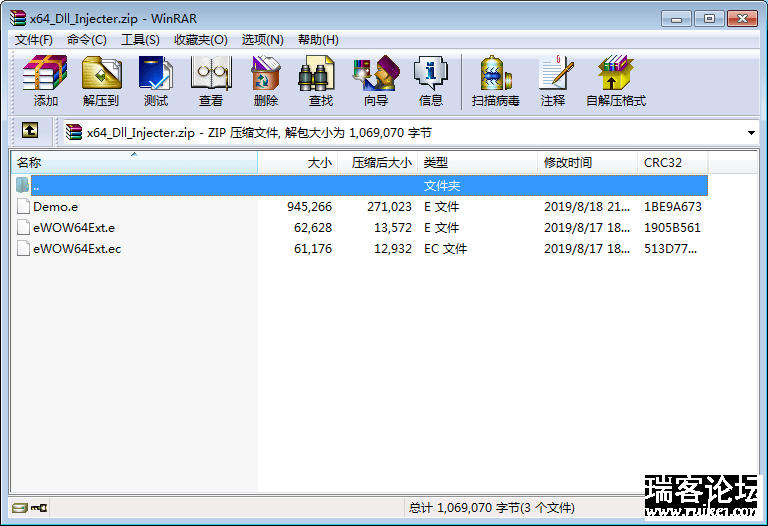
Task: Click the Demo.e file icon
Action: [x=23, y=206]
